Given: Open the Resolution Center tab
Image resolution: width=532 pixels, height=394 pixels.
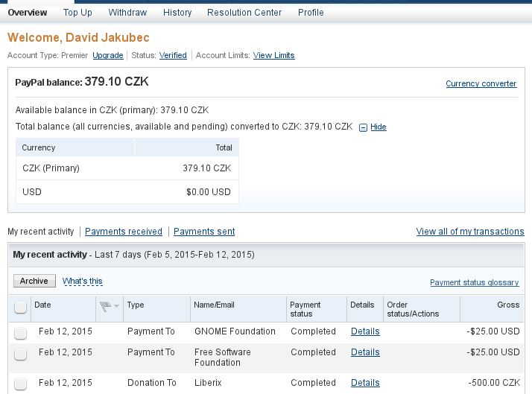Looking at the screenshot, I should click(x=244, y=13).
